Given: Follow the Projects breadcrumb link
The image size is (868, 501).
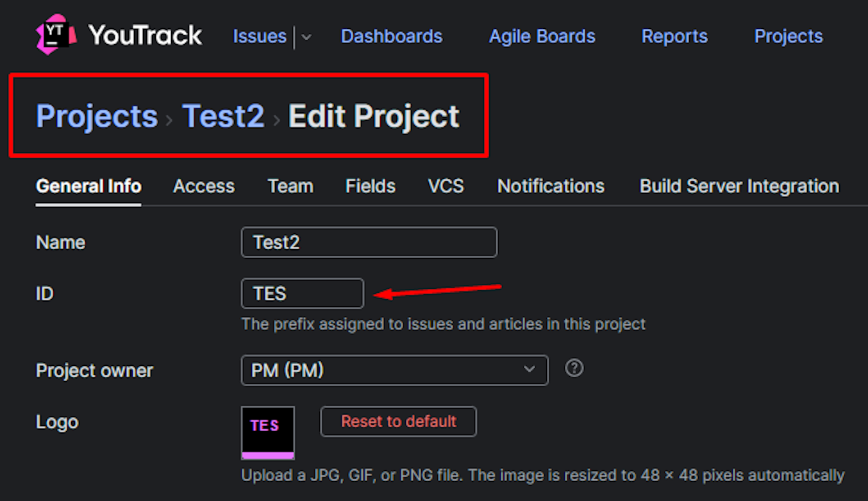Looking at the screenshot, I should [x=97, y=116].
